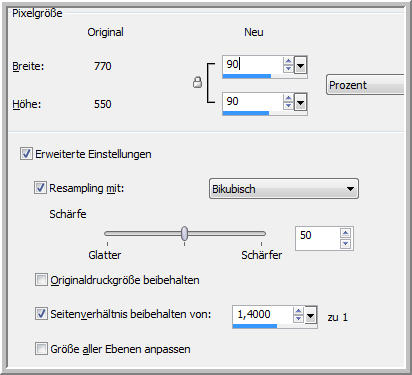Viewport: 412px width, 375px height.
Task: Toggle Erweiterte Einstellungen checkbox
Action: (x=26, y=154)
